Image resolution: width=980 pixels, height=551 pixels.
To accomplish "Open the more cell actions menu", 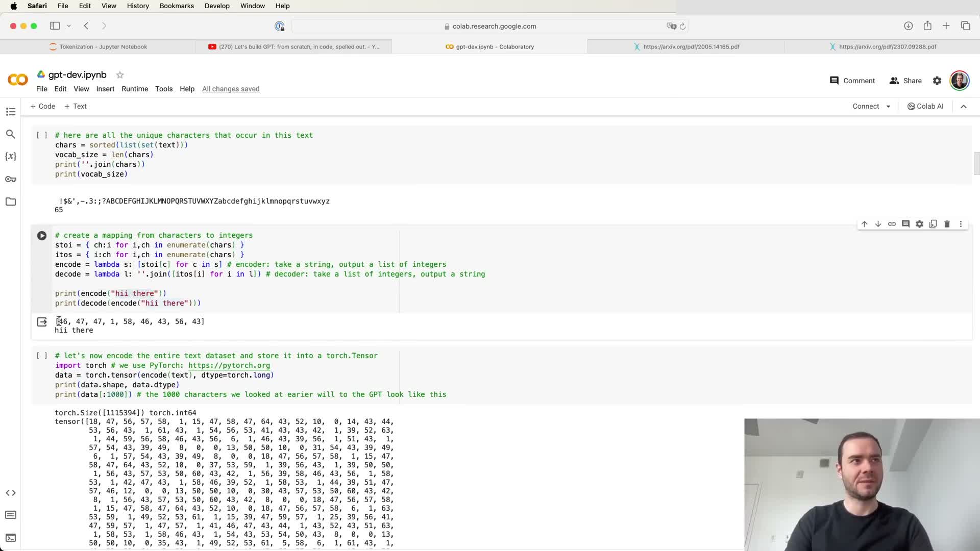I will coord(961,224).
